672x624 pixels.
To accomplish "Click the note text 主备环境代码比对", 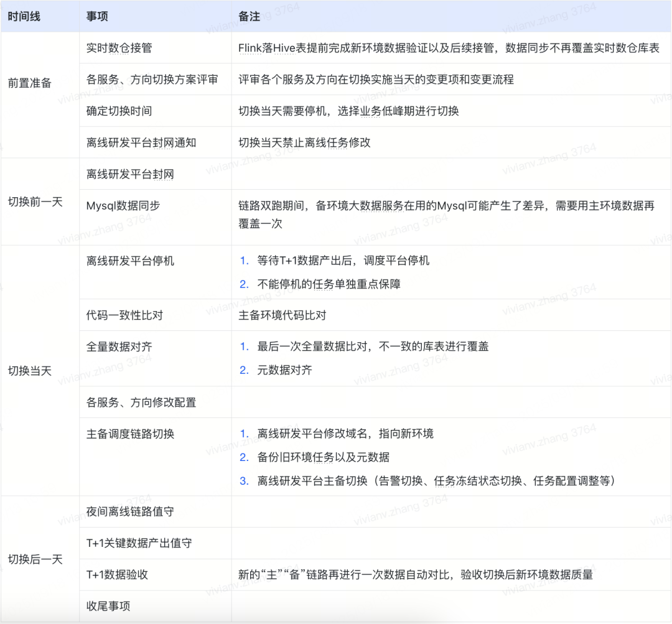I will pyautogui.click(x=282, y=315).
